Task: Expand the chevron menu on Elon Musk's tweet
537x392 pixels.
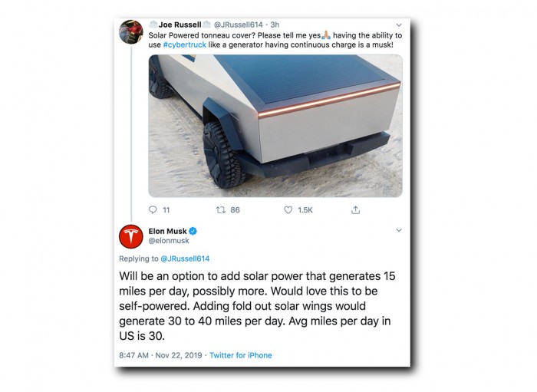Action: [397, 230]
